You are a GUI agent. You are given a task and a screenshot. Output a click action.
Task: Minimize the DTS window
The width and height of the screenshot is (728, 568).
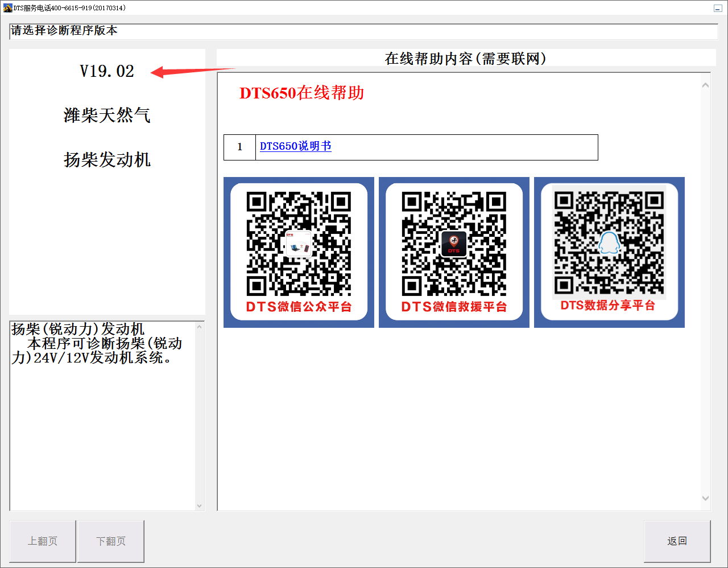pos(718,9)
